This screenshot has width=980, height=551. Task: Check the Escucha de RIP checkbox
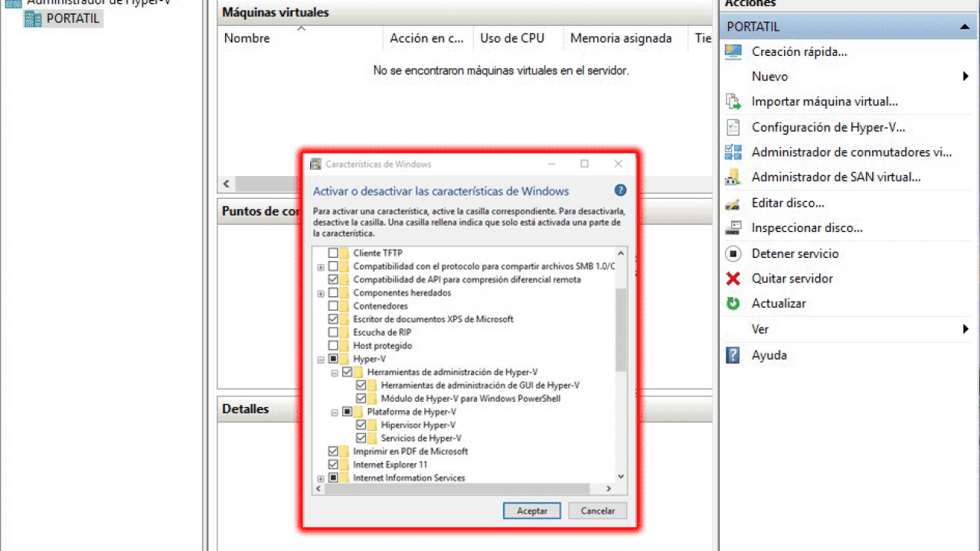tap(333, 332)
